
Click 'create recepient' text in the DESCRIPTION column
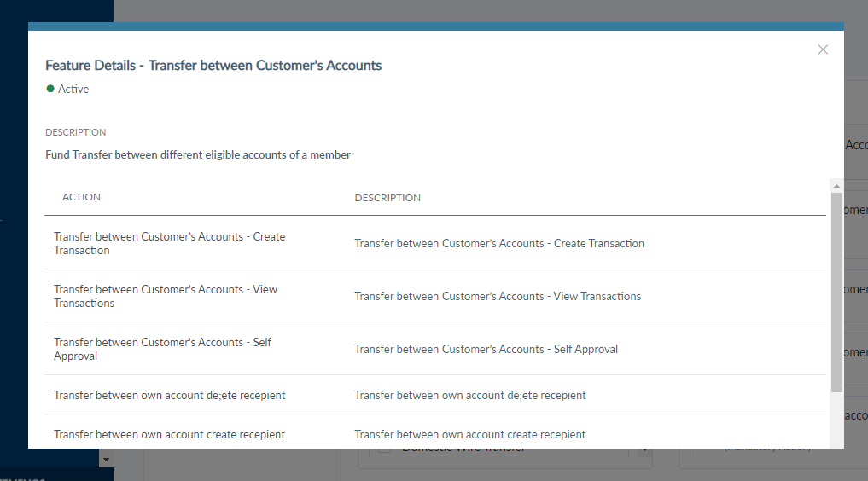point(470,434)
